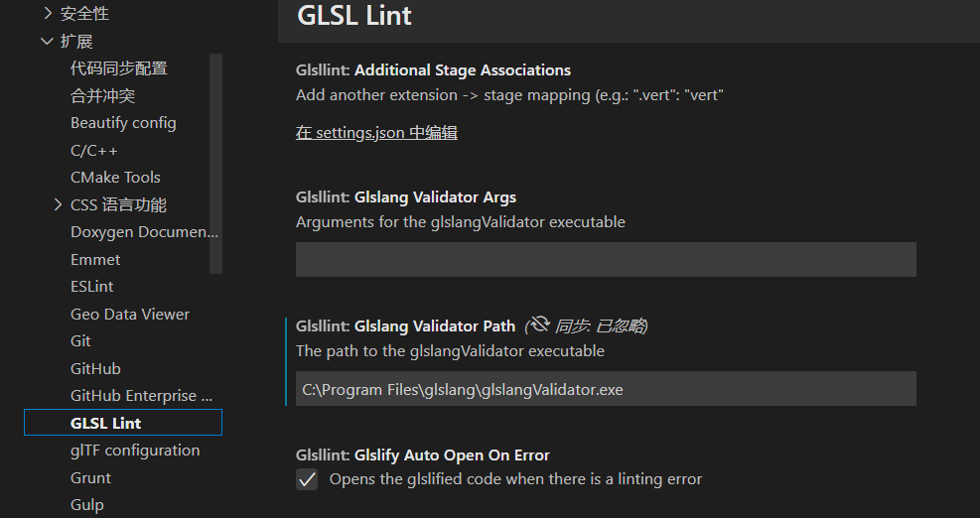Click the sync ignored icon beside Validator Path

point(539,324)
